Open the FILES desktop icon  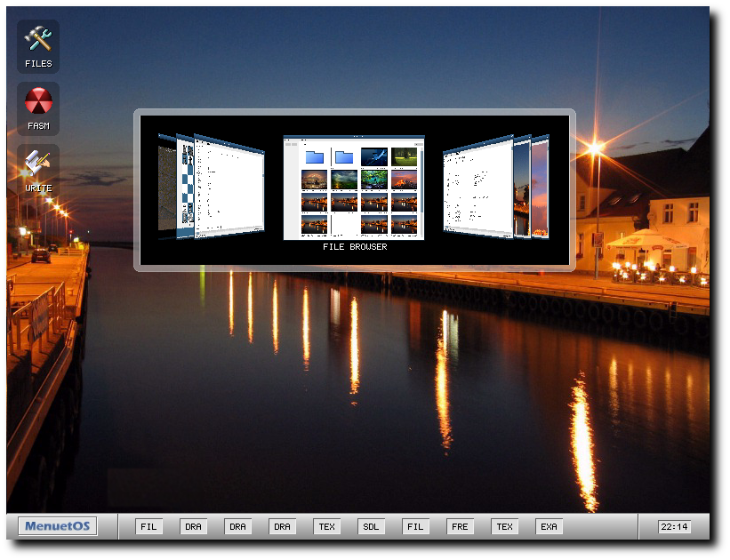tap(38, 46)
